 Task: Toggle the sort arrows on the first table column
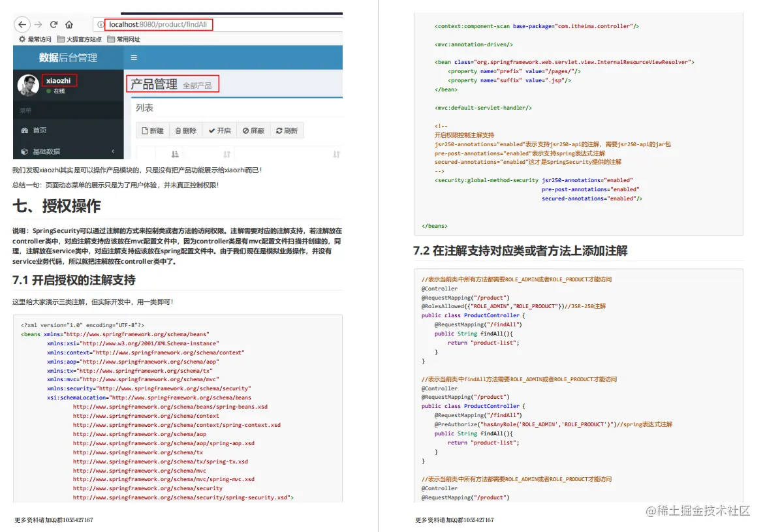coord(174,153)
